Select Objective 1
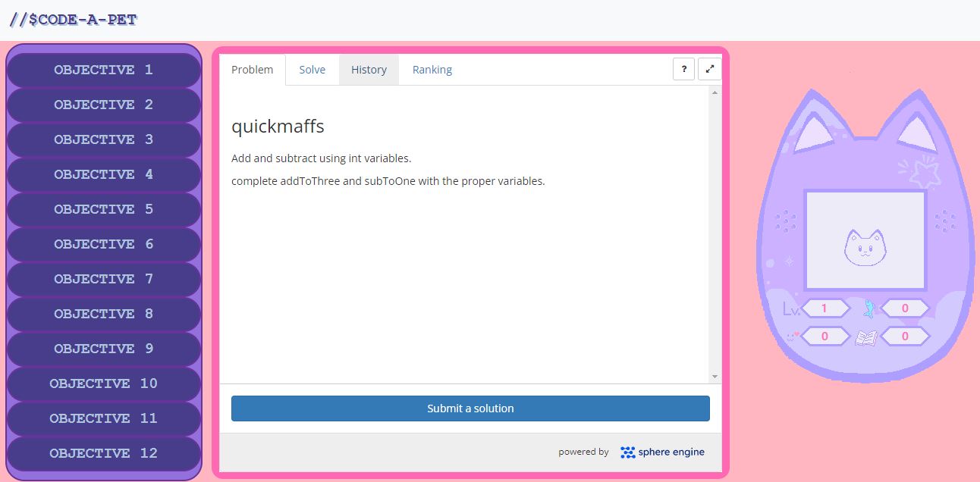 point(104,70)
